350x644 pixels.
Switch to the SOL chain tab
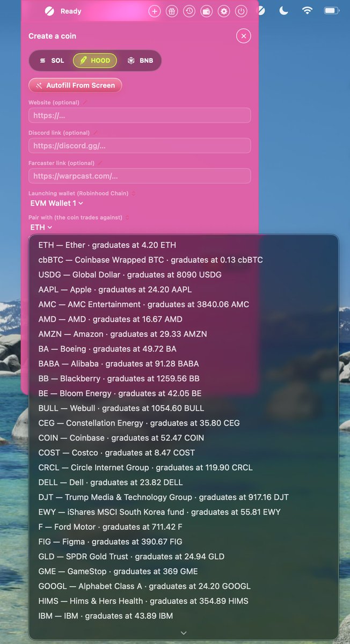pyautogui.click(x=52, y=61)
